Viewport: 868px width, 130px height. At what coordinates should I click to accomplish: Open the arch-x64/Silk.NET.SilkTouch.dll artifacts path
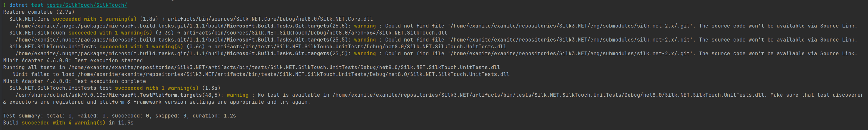(315, 33)
